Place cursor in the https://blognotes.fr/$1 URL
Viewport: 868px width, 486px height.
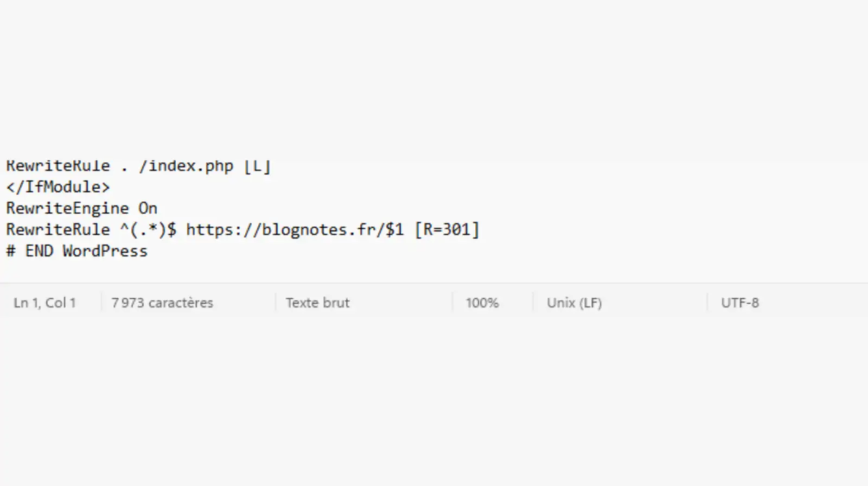(295, 230)
